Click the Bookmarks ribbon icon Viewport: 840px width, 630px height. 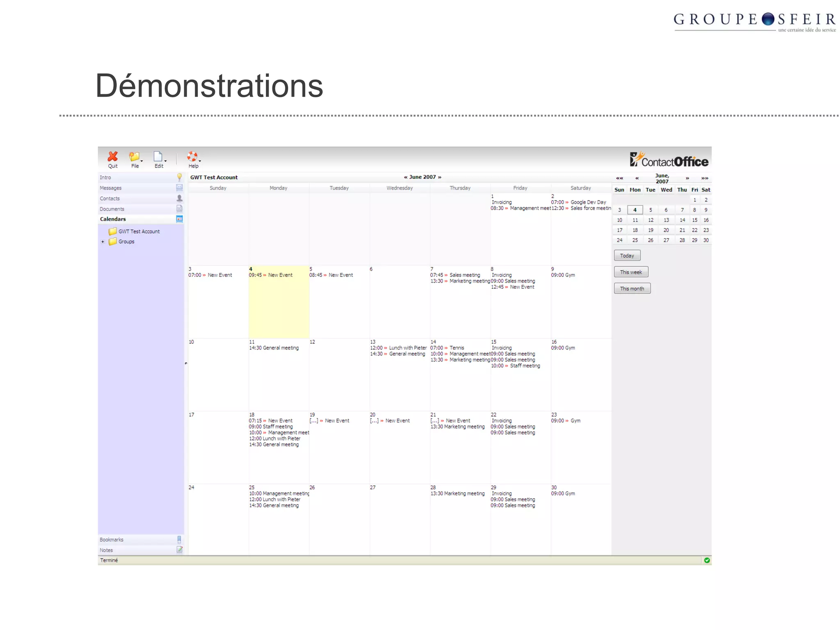tap(179, 539)
